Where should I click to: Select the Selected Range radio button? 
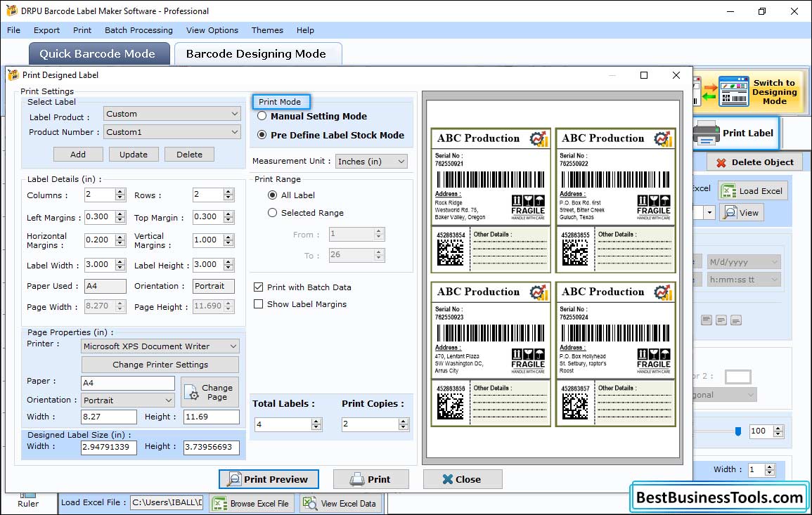coord(272,213)
